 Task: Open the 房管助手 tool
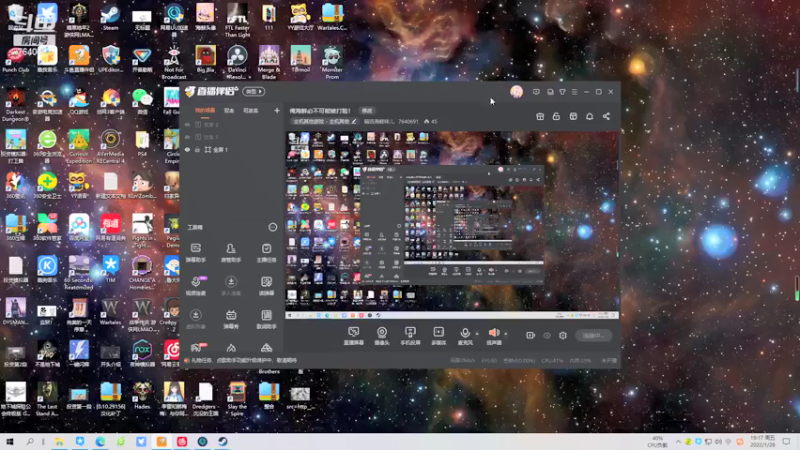pos(231,253)
